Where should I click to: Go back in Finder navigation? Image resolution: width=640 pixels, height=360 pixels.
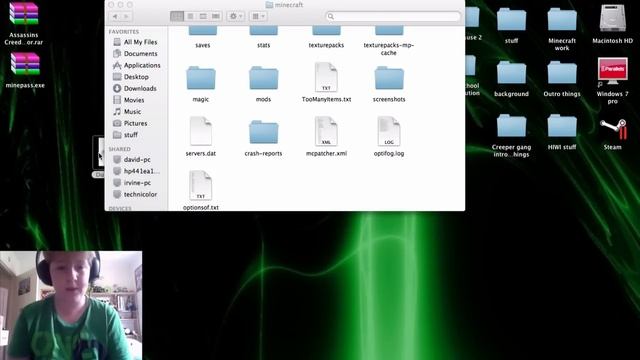point(115,16)
